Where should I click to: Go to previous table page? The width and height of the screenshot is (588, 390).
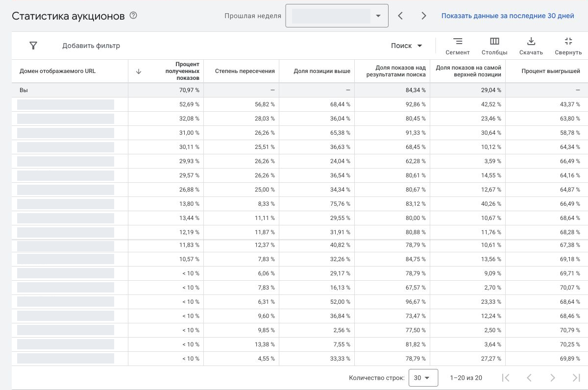(529, 378)
